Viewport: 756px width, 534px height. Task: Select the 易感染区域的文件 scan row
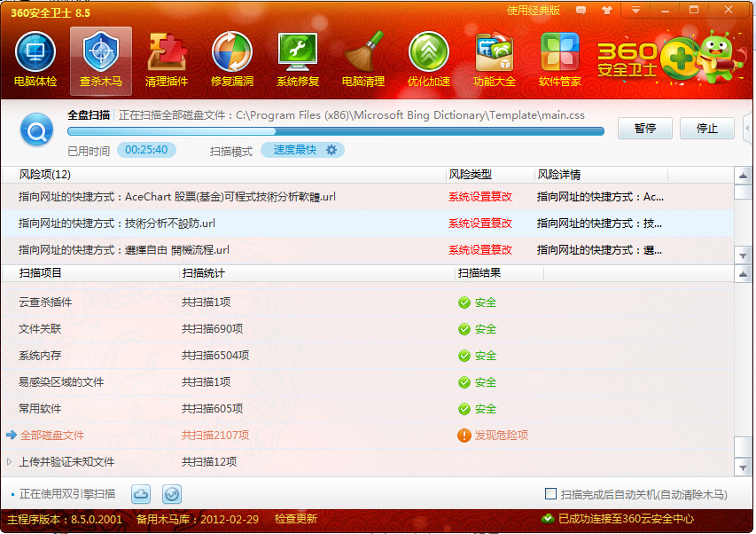pos(368,382)
